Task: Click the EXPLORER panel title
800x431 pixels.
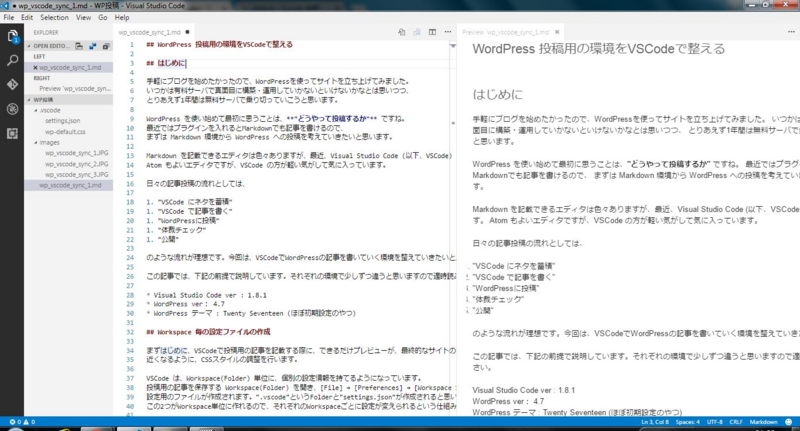Action: pos(45,32)
